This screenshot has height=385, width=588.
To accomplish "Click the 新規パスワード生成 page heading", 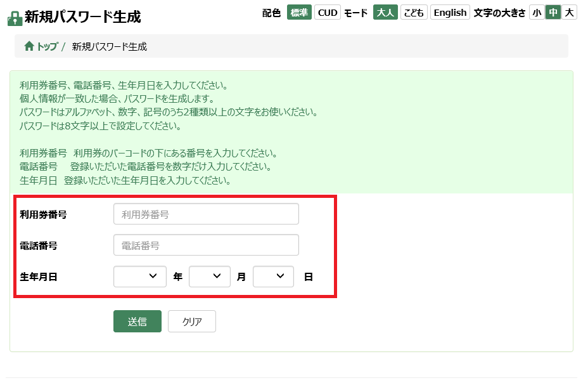I will [82, 17].
